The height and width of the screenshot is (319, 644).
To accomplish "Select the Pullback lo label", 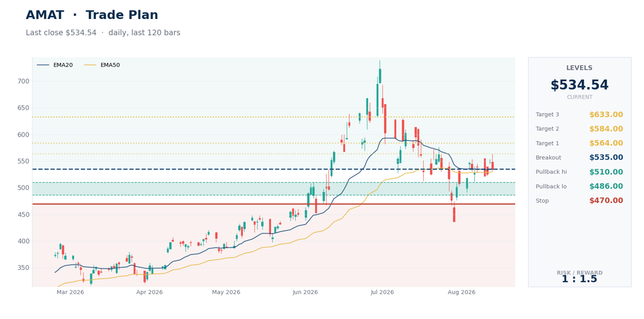I will (551, 187).
